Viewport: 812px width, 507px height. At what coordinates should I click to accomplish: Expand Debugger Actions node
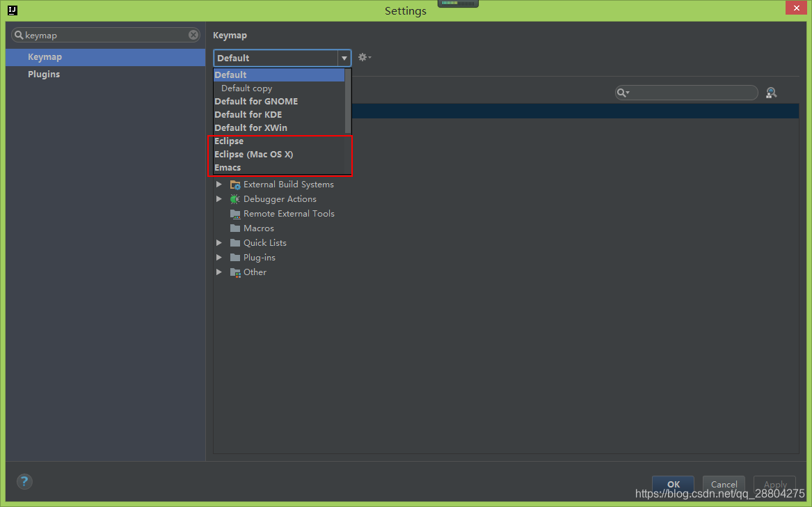[x=219, y=199]
